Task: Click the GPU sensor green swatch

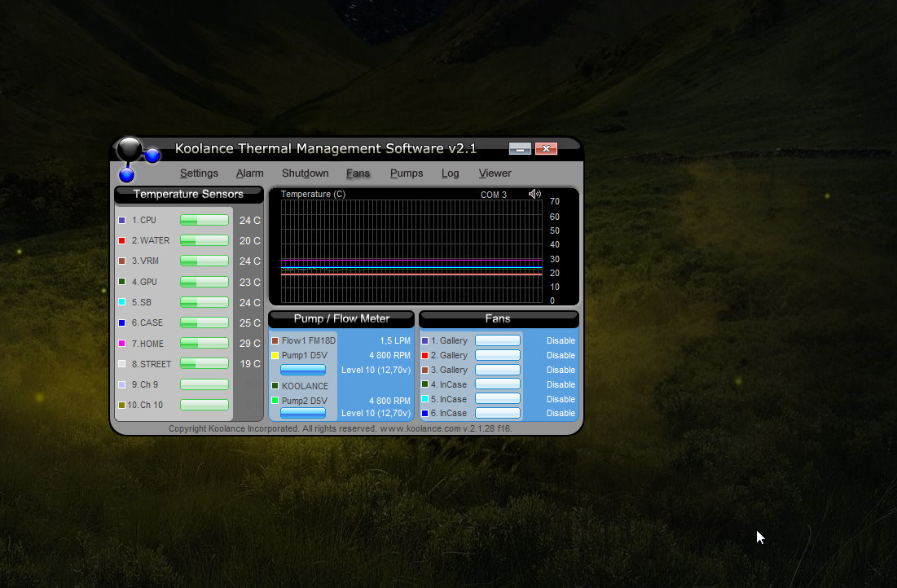Action: (x=122, y=282)
